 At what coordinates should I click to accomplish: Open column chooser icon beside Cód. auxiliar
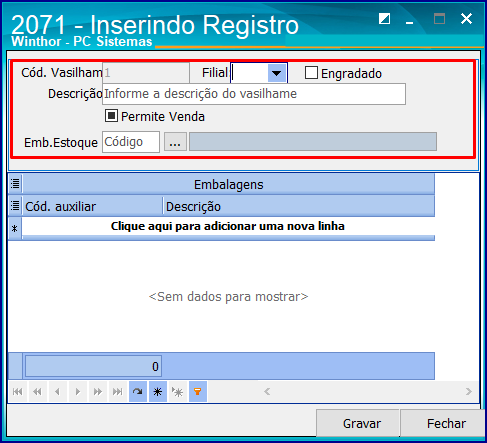(15, 206)
